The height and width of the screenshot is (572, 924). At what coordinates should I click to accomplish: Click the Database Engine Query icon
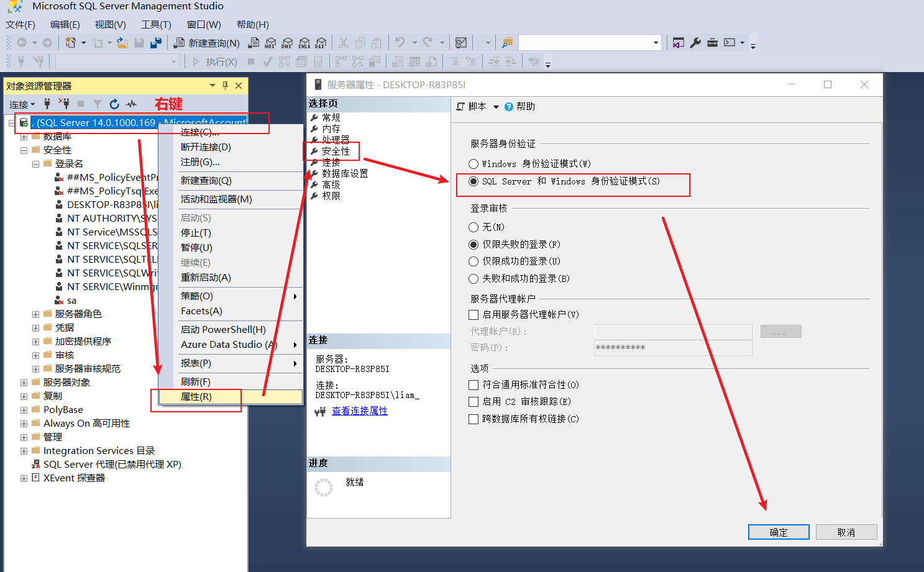[x=254, y=43]
